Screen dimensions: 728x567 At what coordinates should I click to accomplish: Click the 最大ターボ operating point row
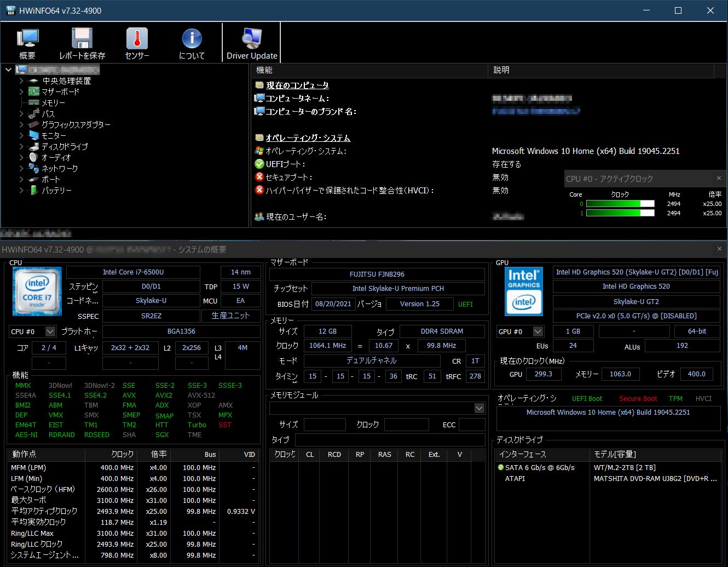coord(134,501)
